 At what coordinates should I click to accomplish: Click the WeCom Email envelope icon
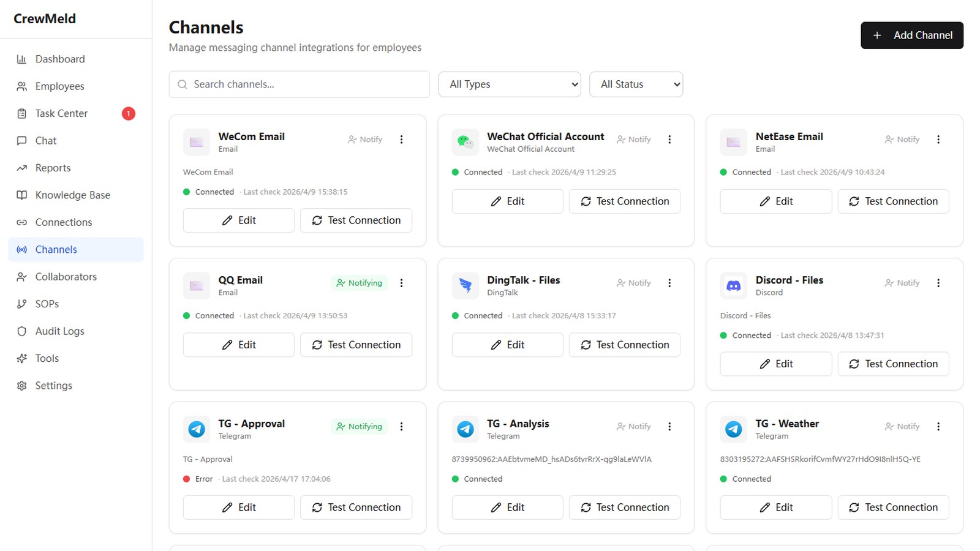pyautogui.click(x=197, y=142)
